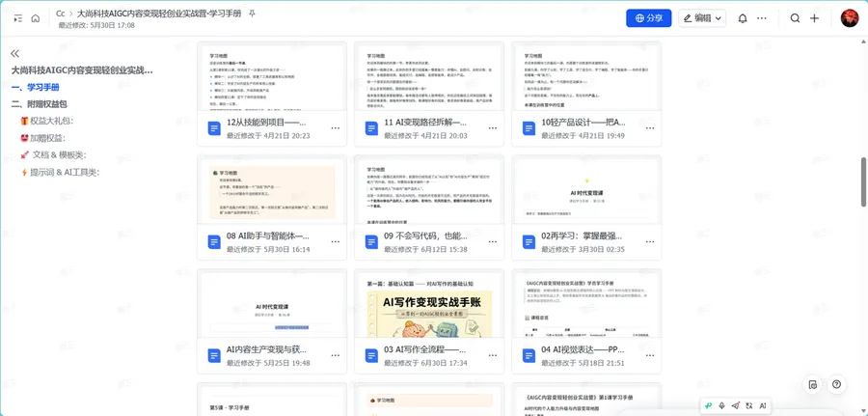Open the 02再学习 document title
This screenshot has width=868, height=416.
[583, 236]
